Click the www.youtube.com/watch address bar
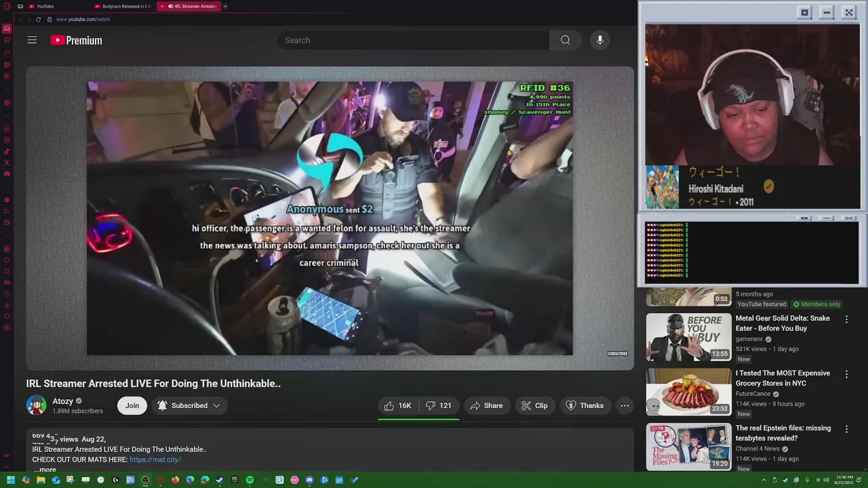Viewport: 868px width, 488px height. coord(83,19)
